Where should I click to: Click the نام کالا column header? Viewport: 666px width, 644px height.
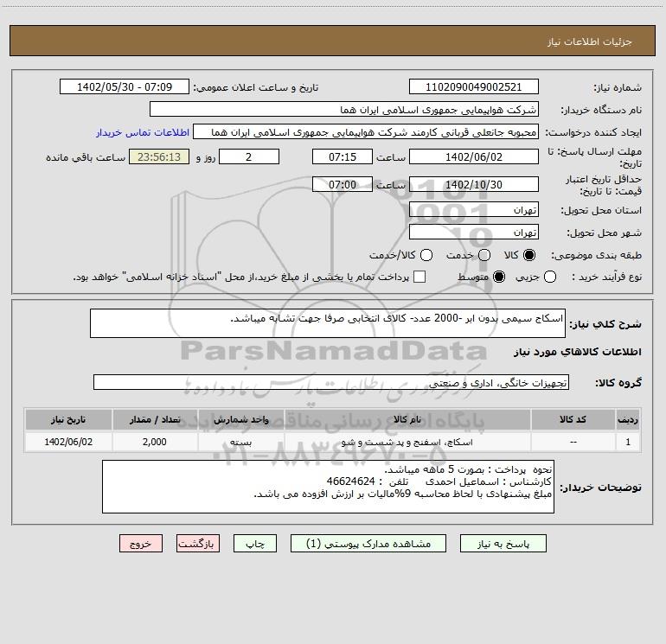click(407, 419)
